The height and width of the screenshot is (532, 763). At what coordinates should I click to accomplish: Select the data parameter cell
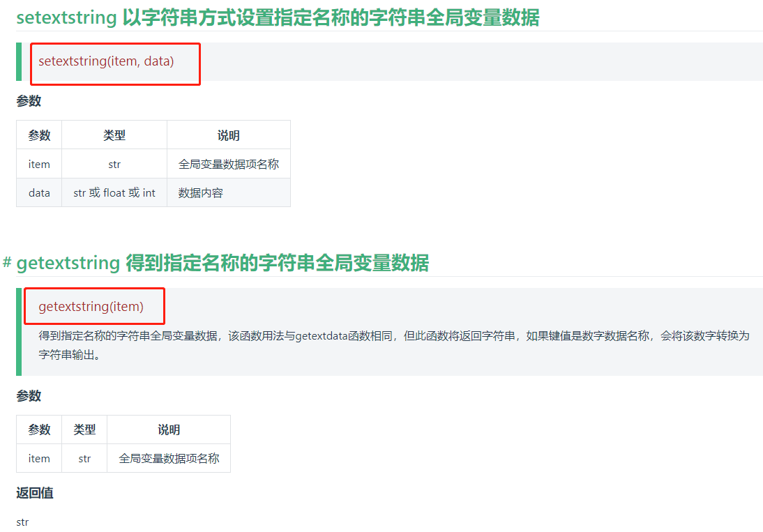(x=39, y=192)
